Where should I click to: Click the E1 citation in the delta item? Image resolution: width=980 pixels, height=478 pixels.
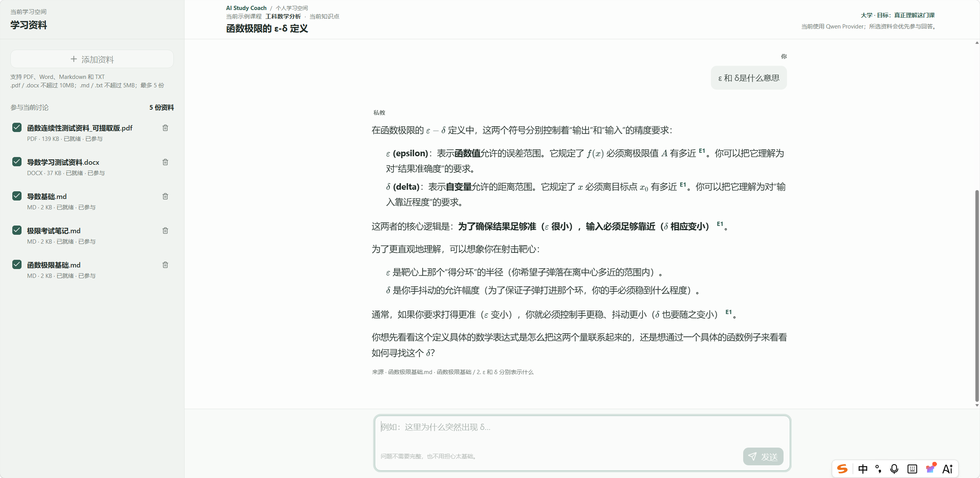(683, 184)
